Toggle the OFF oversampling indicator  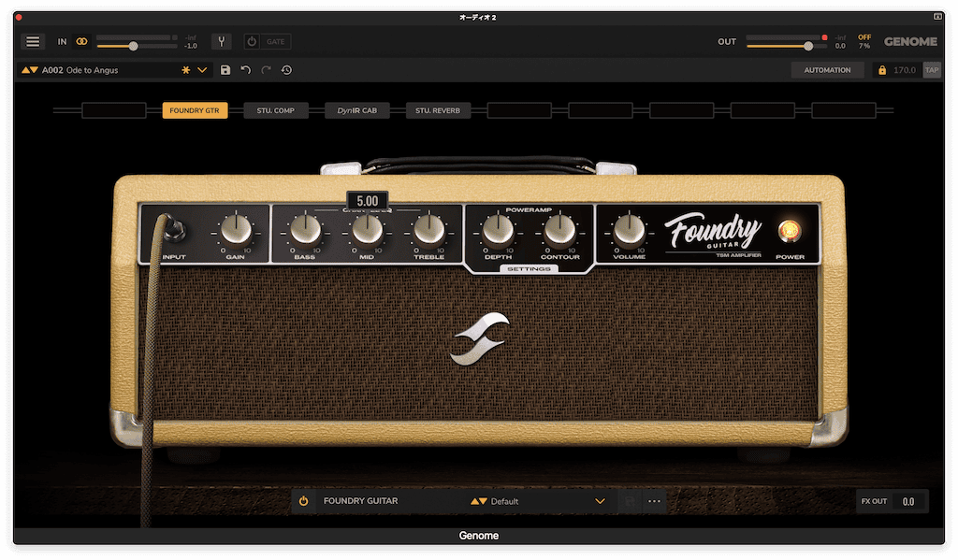[x=864, y=37]
